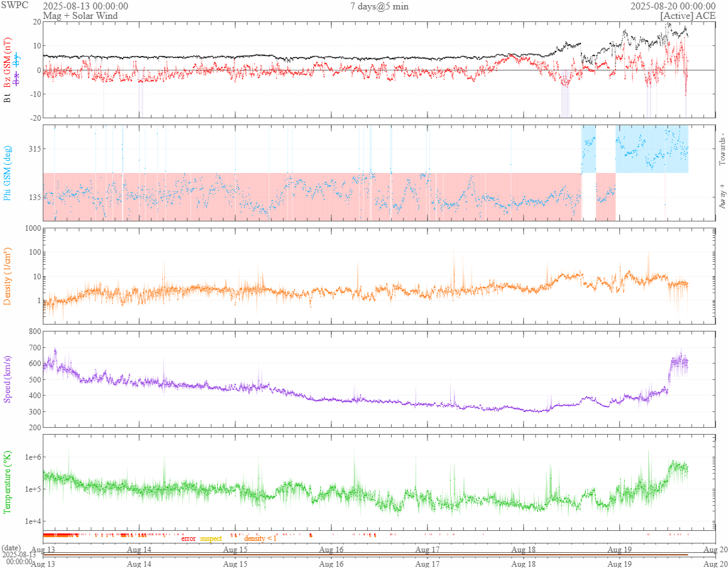Click the brown time-range slider bar
Screen dimensions: 728x568
(x=365, y=555)
